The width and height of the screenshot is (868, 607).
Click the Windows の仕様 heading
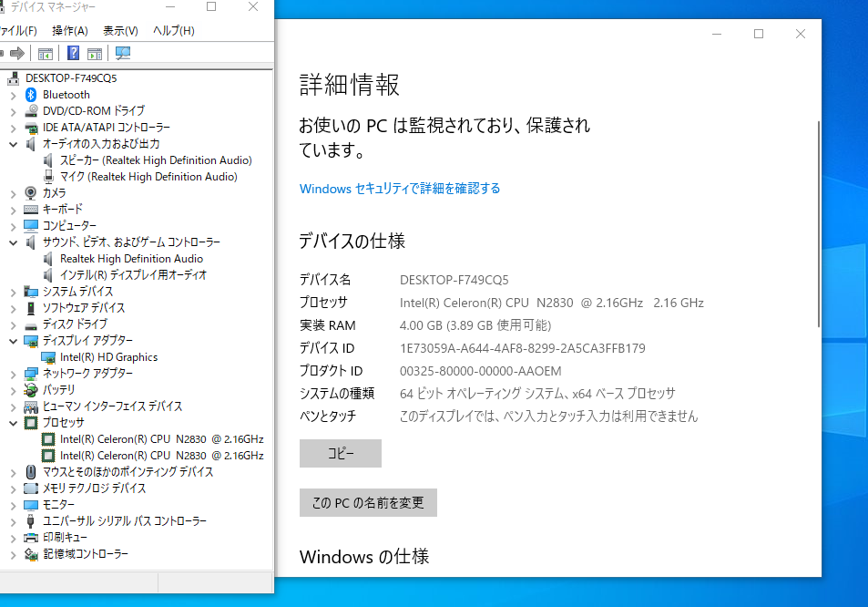pos(364,557)
